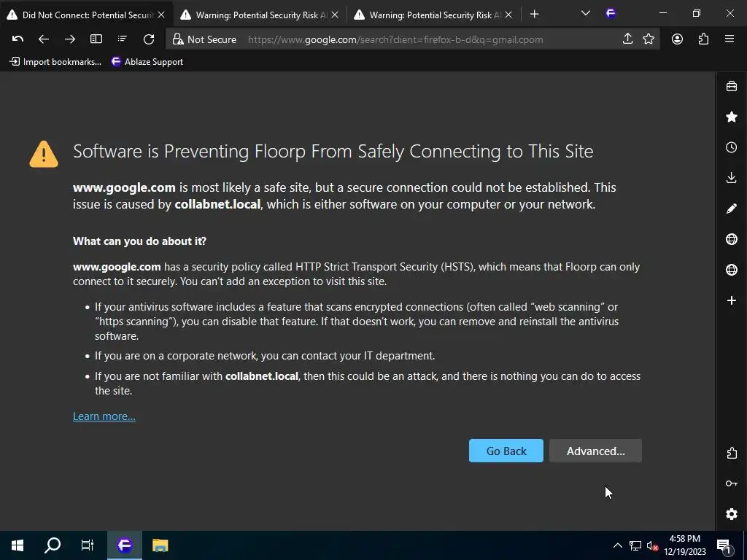Go forward with the right arrow
The image size is (747, 560).
(x=69, y=39)
